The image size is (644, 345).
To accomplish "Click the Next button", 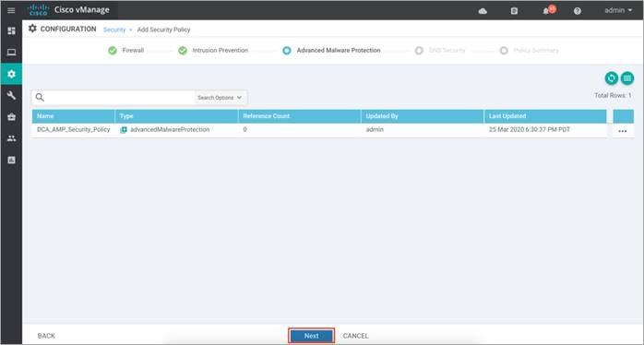I will tap(311, 336).
